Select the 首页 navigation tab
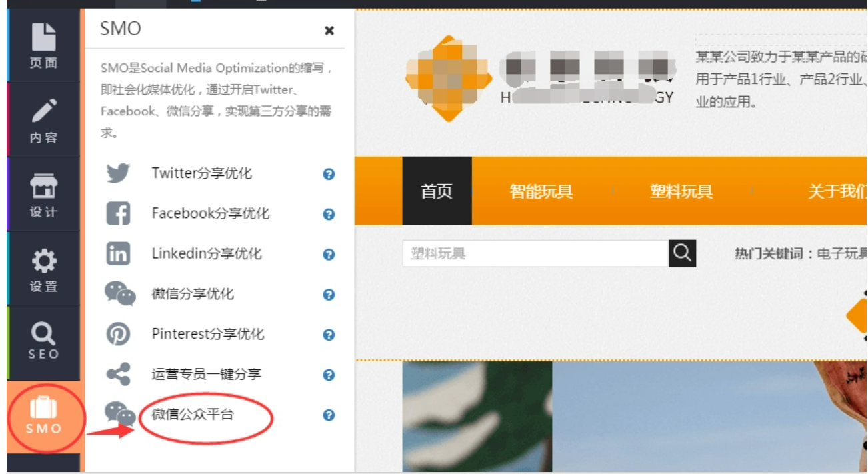The width and height of the screenshot is (868, 474). (437, 191)
